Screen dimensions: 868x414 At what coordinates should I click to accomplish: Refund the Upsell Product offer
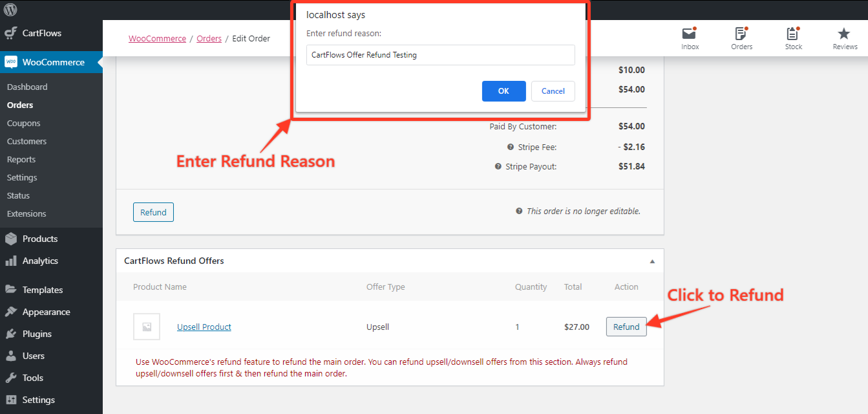point(626,327)
